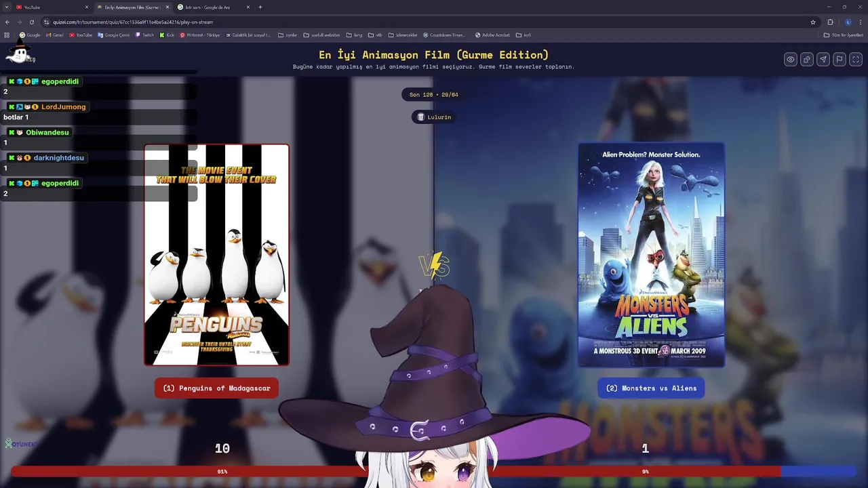Click the vote count 10 on left side
Screen dimensions: 868x488
coord(222,448)
